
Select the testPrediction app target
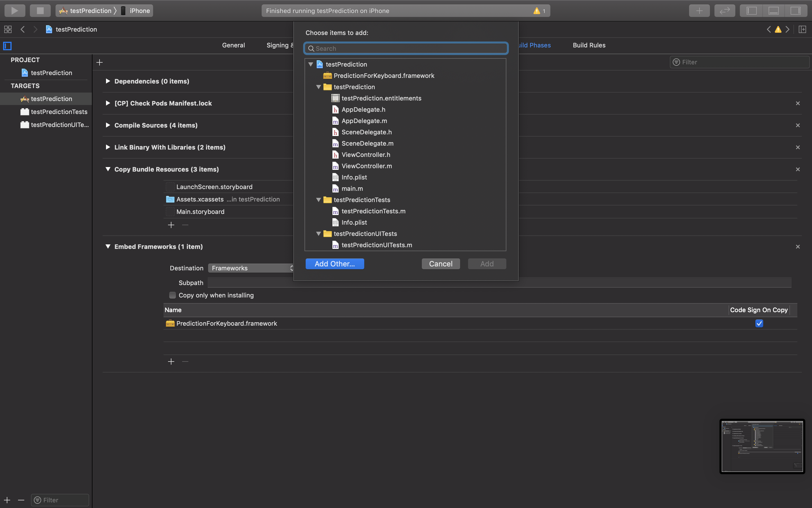(x=46, y=99)
